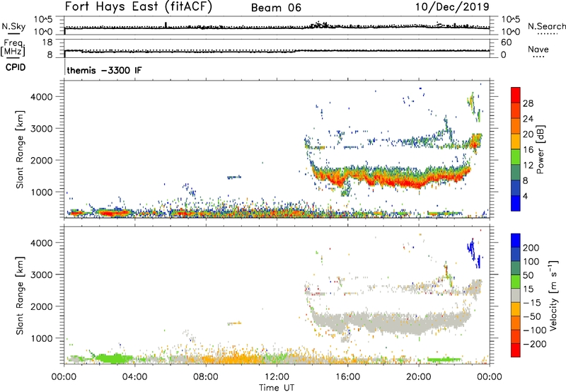
Task: Click the '200' tick on velocity colorbar
Action: point(531,248)
